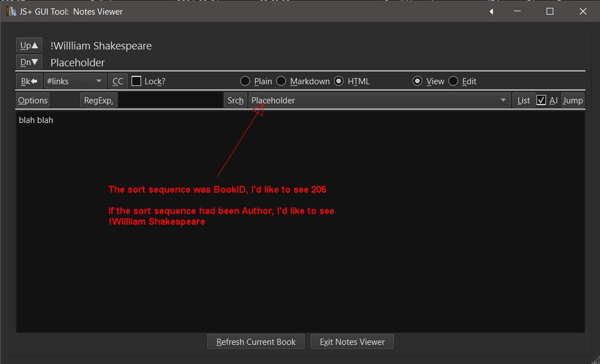Click the RegExp. button
The height and width of the screenshot is (364, 600).
tap(98, 100)
